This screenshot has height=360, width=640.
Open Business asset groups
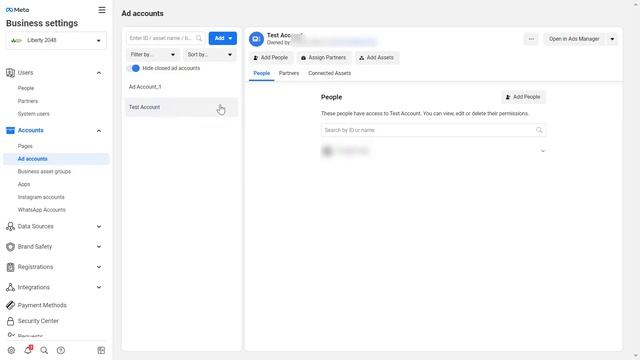(x=44, y=171)
